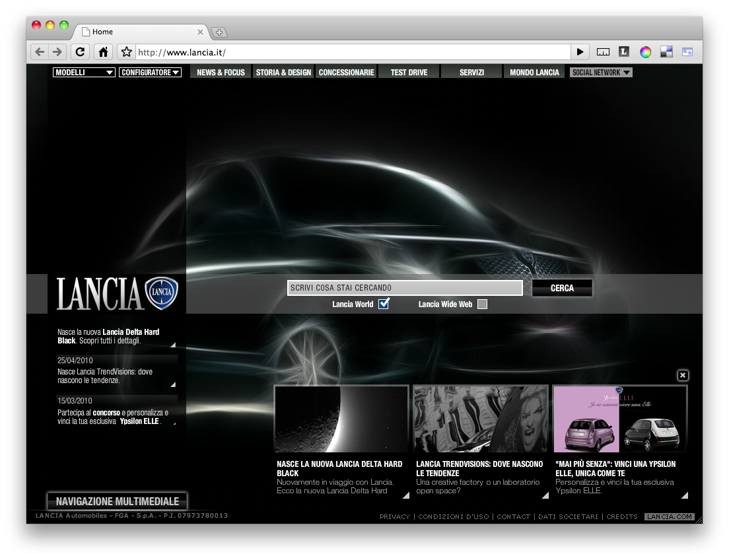Open the gray squares extension icon
Screen dimensions: 729x560
point(666,52)
